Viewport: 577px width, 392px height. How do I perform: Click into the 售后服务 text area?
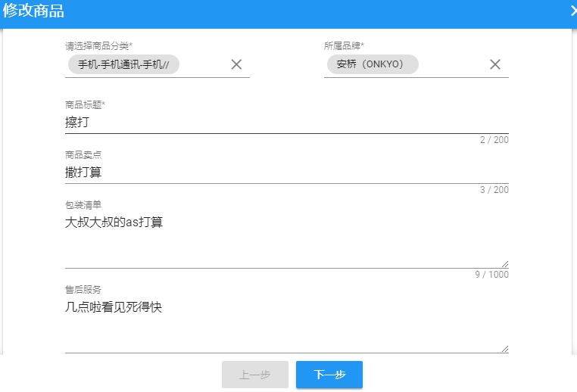point(287,325)
